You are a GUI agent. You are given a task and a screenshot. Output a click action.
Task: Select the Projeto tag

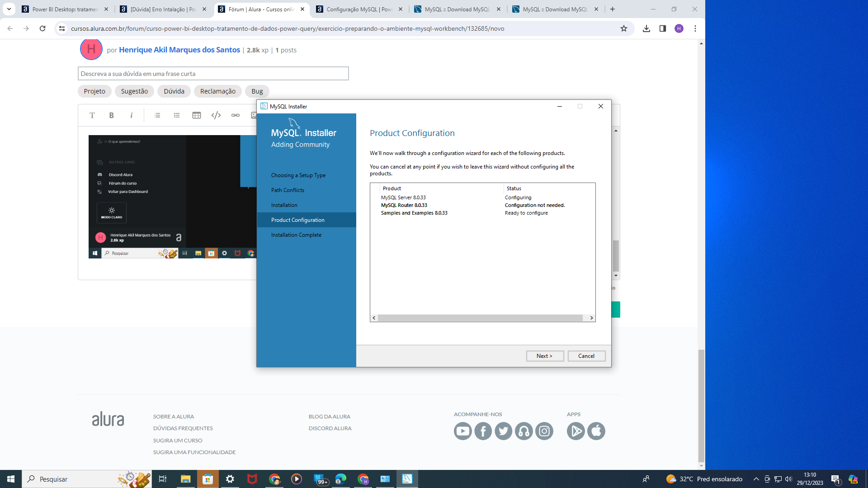[94, 91]
